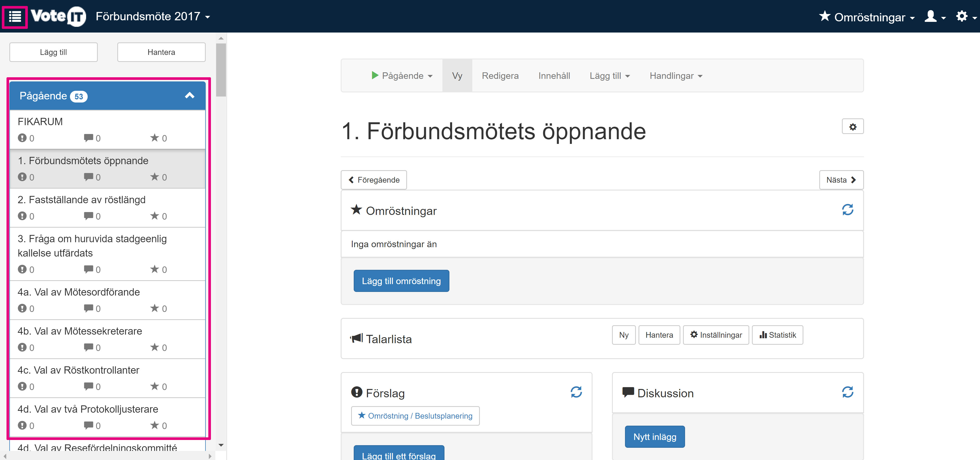Open the Handlingar dropdown menu
The height and width of the screenshot is (460, 980).
(x=676, y=76)
